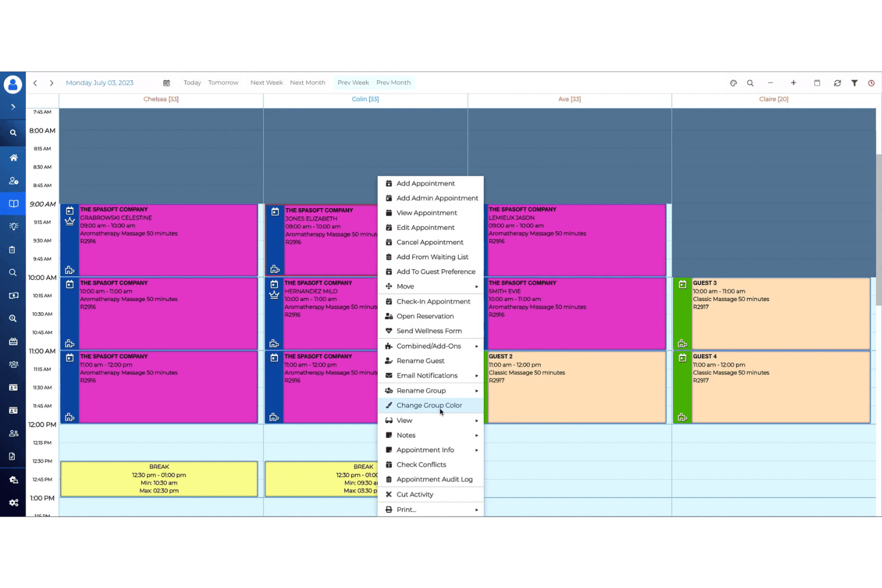Go to next day with right arrow
882x588 pixels.
tap(51, 83)
